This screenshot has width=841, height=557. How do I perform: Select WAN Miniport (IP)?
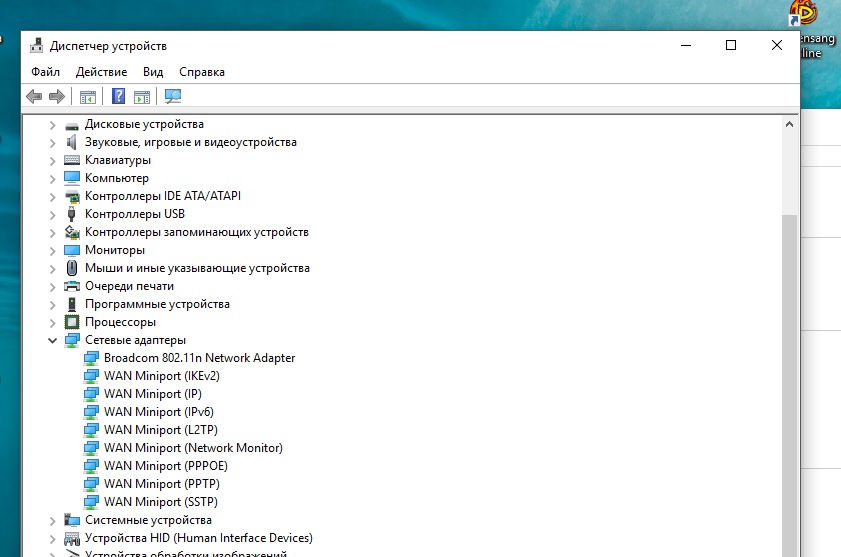pyautogui.click(x=153, y=394)
